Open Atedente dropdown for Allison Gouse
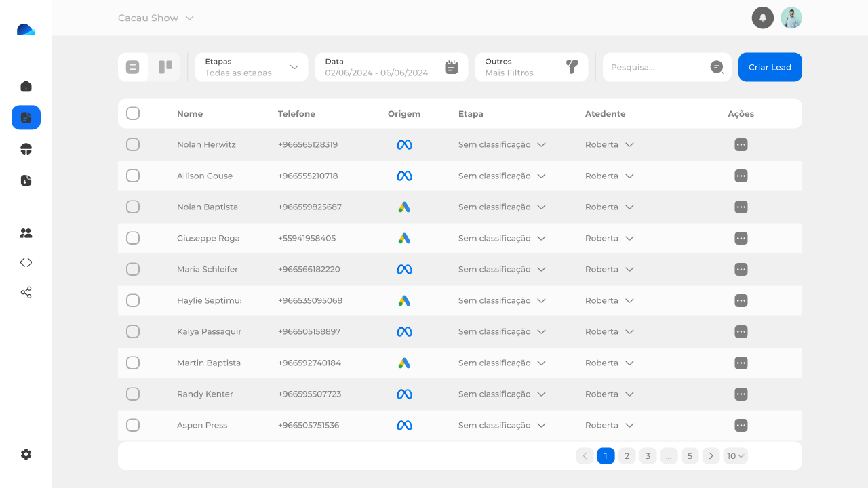This screenshot has height=488, width=868. (x=610, y=176)
